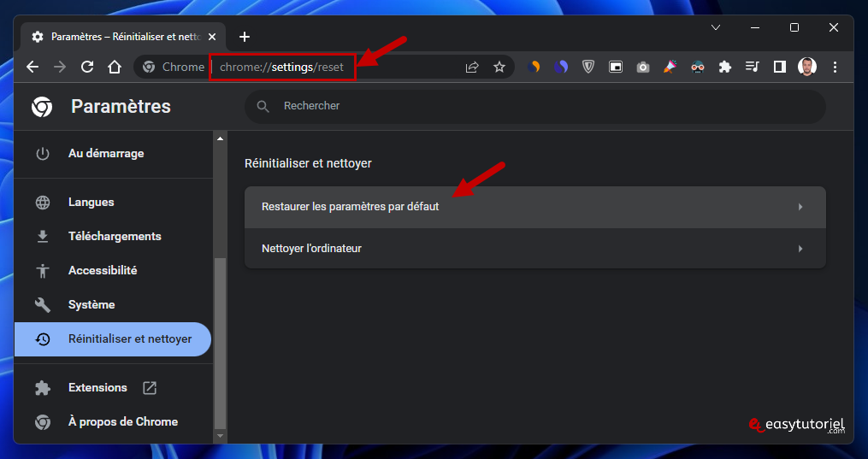Click the picture-in-picture extension icon
868x459 pixels.
pos(616,67)
